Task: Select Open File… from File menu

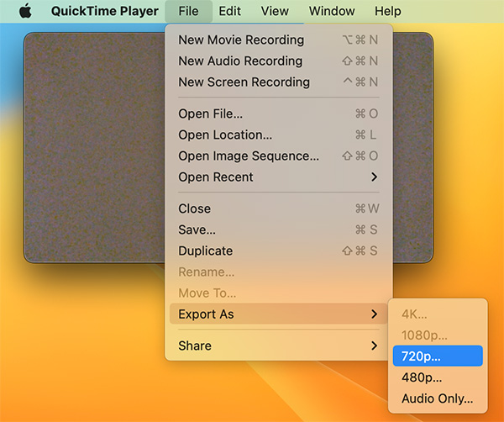Action: coord(278,113)
